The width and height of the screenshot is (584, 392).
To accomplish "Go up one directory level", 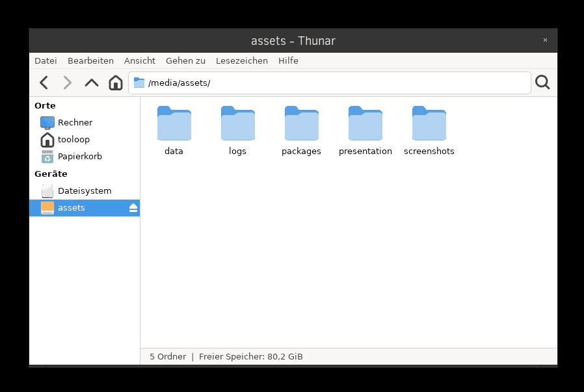I will point(91,83).
